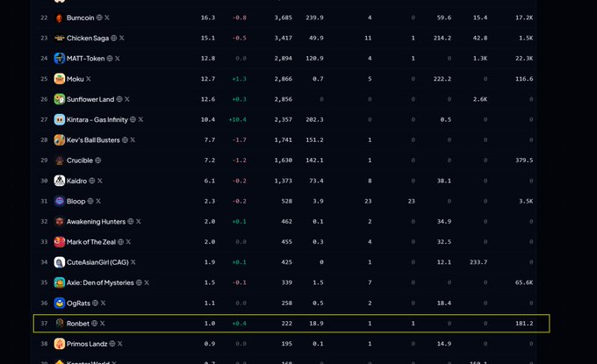Open the Axie: Den of Mysteries link
597x364 pixels.
click(100, 282)
